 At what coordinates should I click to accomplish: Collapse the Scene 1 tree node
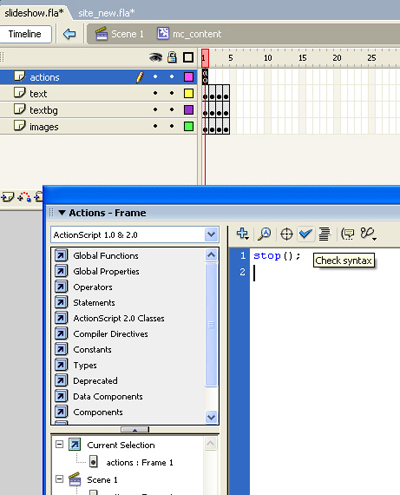pyautogui.click(x=59, y=479)
